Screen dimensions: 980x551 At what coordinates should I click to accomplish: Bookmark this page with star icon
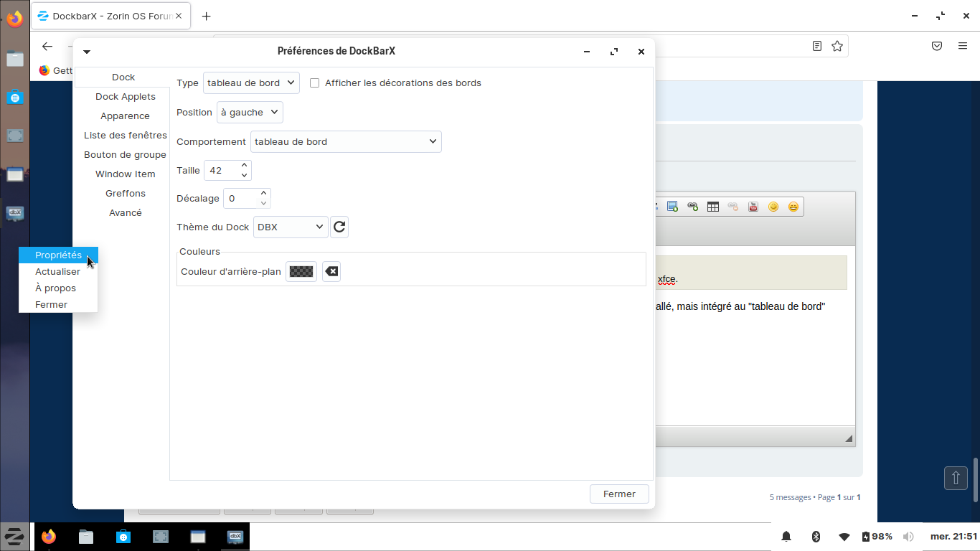(x=837, y=46)
